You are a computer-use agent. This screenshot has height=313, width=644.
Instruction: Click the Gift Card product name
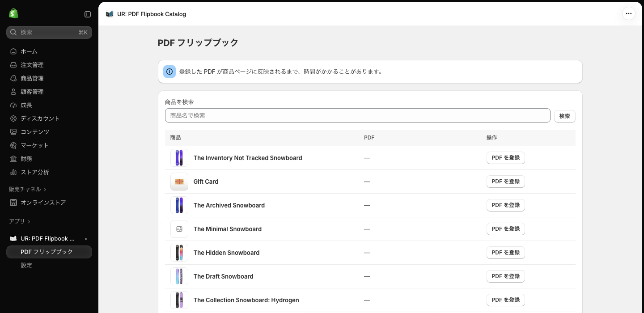coord(206,182)
